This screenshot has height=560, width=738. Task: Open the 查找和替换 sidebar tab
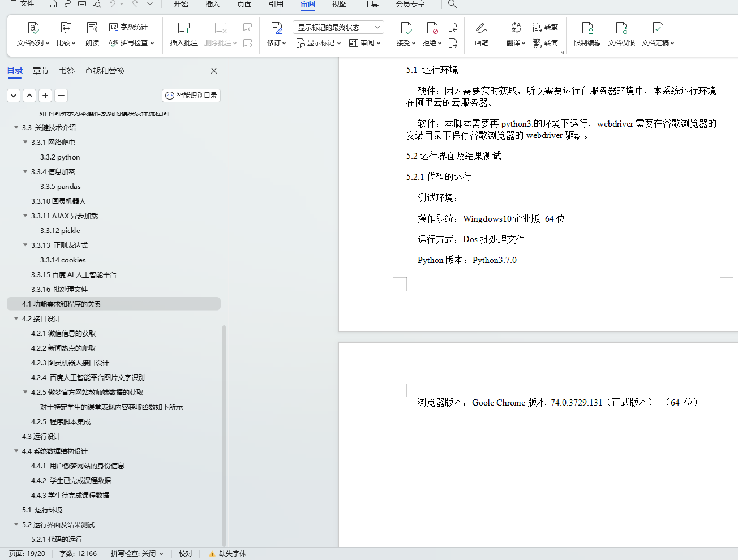click(x=105, y=71)
